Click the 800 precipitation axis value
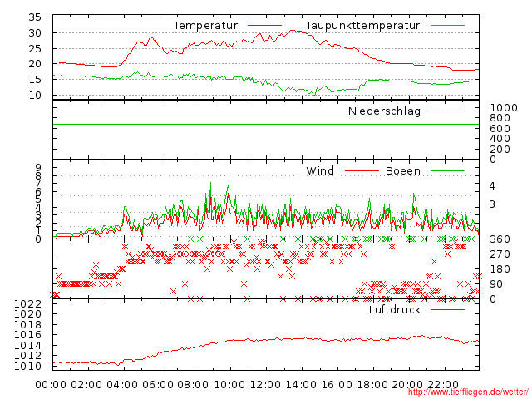 [x=500, y=118]
